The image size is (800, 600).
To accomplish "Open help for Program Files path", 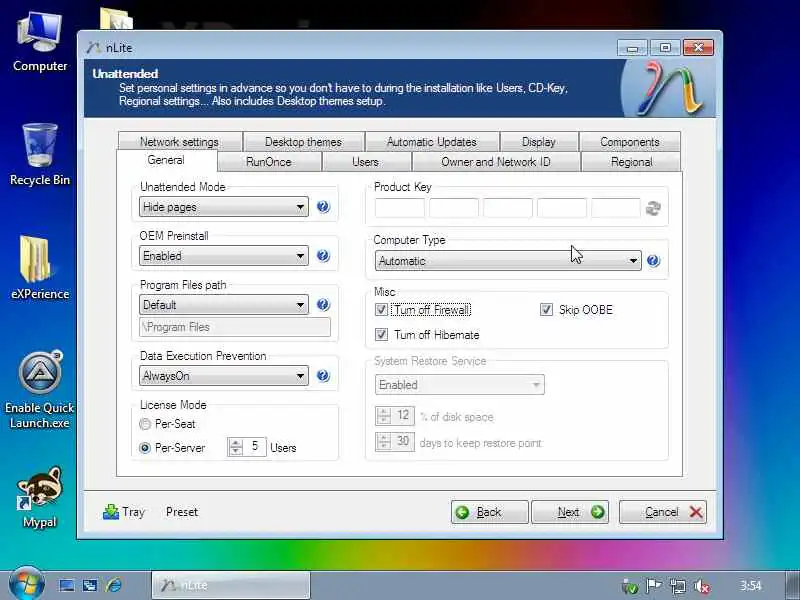I will pyautogui.click(x=323, y=305).
